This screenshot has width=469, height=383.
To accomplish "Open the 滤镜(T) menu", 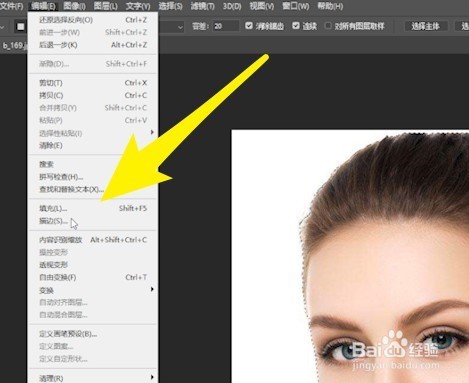I will pyautogui.click(x=202, y=6).
